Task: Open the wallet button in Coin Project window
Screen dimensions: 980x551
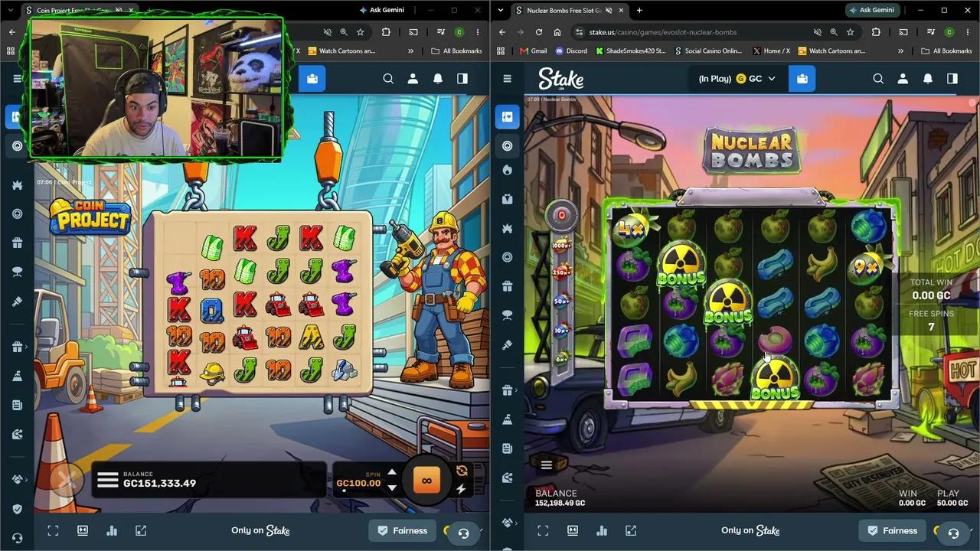Action: point(312,79)
